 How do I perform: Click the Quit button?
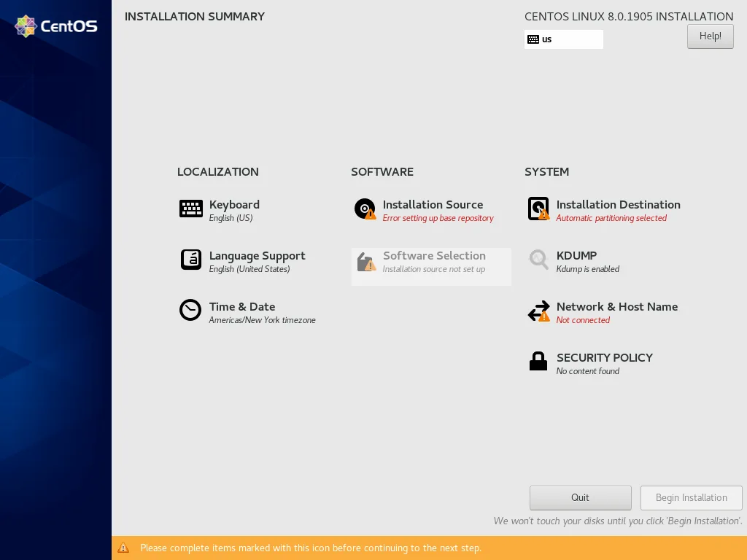coord(580,497)
